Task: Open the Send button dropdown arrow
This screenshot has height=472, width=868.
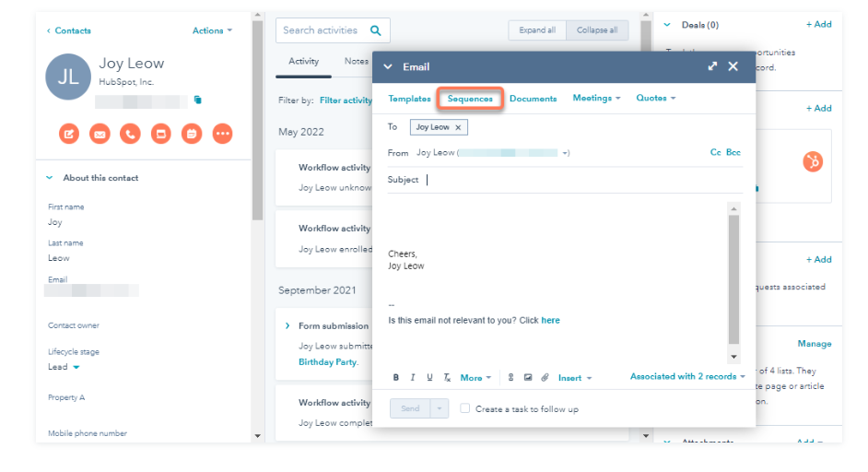Action: pyautogui.click(x=439, y=408)
